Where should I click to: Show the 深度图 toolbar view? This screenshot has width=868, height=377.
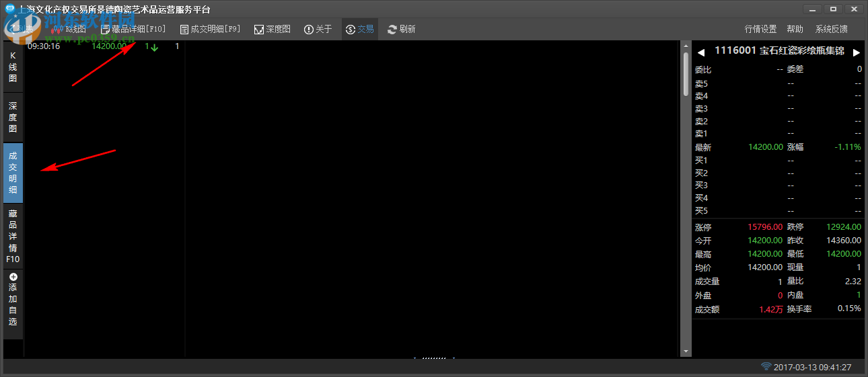273,29
